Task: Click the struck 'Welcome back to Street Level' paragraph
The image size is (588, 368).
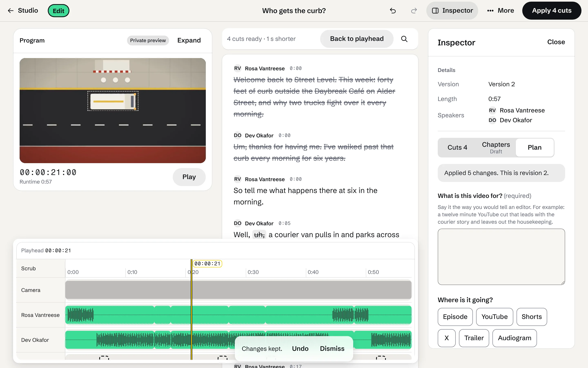Action: (314, 97)
